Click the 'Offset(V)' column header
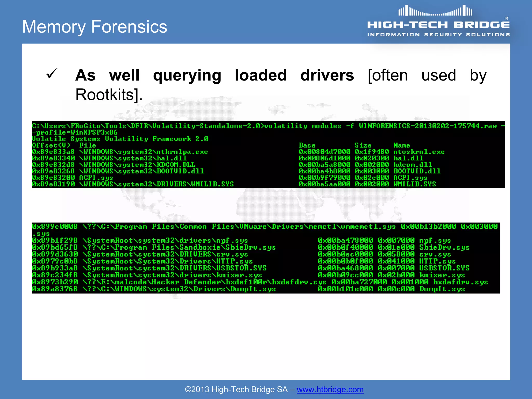Screen dimensions: 532x399 [x=51, y=145]
